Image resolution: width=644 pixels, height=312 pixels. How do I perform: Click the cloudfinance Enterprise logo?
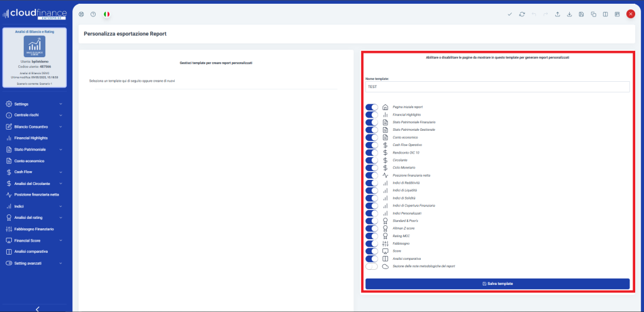[x=35, y=14]
